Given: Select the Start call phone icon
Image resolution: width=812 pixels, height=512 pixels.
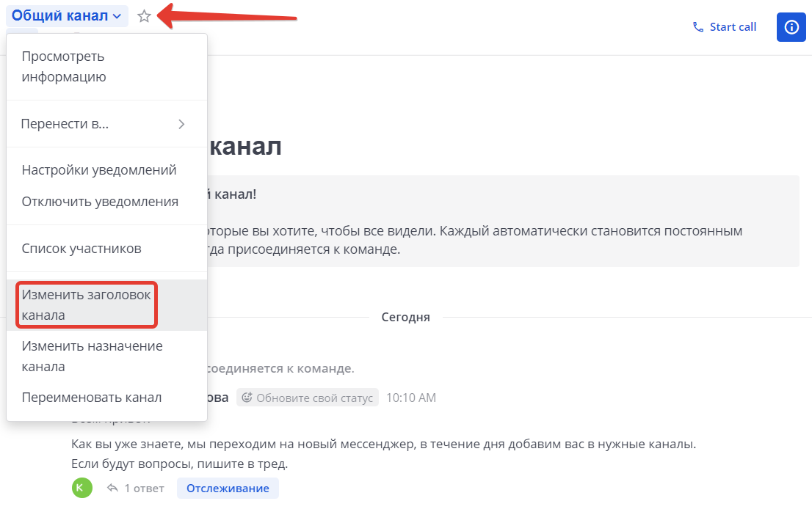Looking at the screenshot, I should click(697, 26).
